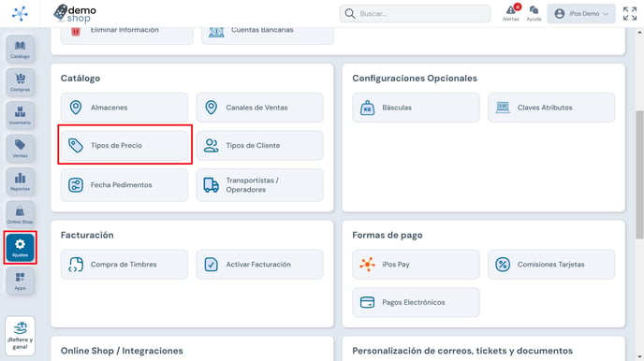The height and width of the screenshot is (361, 644).
Task: Open Transportistas / Operadores card
Action: tap(259, 185)
